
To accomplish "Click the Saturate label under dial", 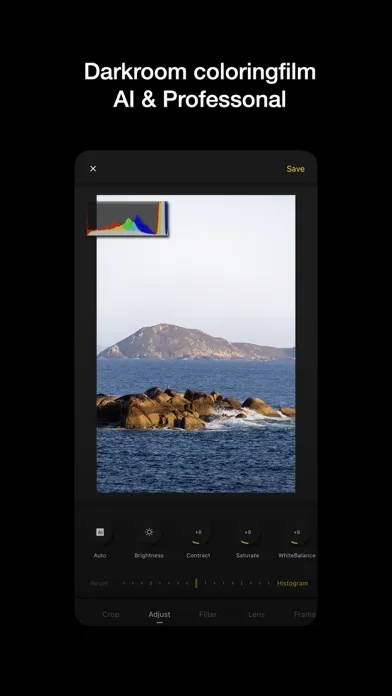I will [x=247, y=555].
